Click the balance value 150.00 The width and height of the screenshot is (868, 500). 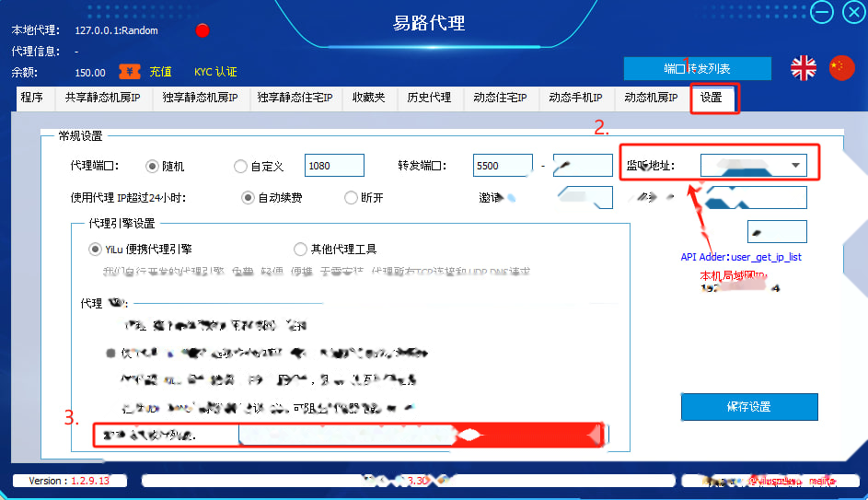(x=90, y=73)
